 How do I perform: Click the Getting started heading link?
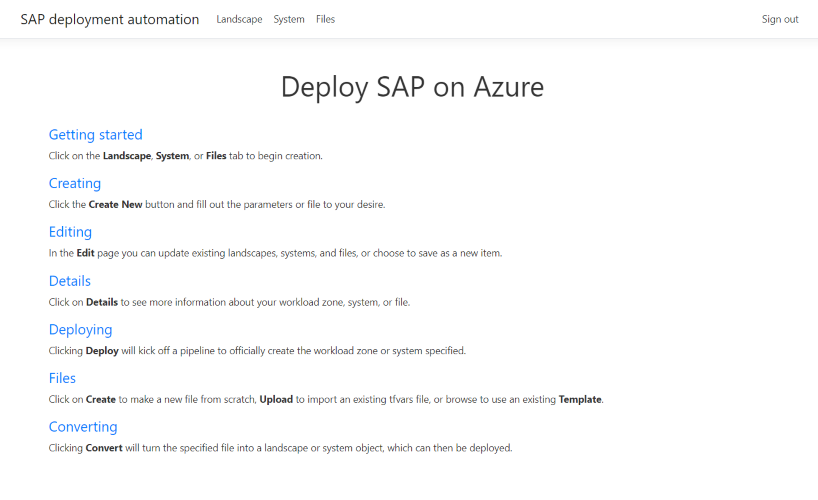95,135
